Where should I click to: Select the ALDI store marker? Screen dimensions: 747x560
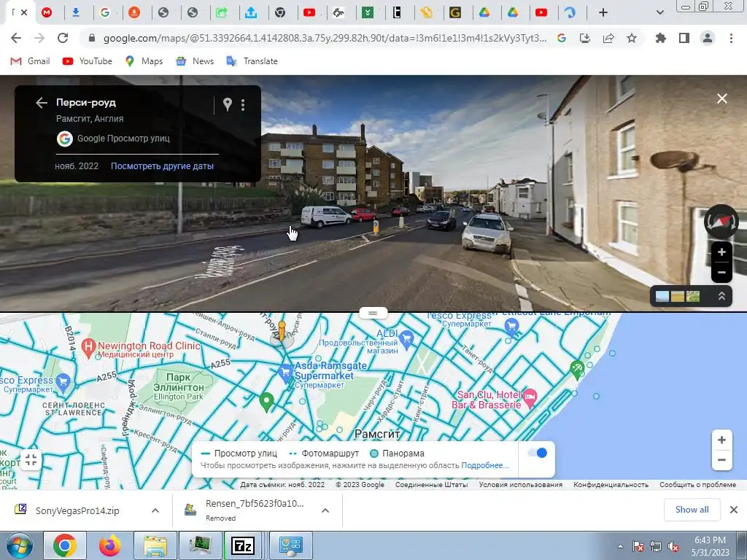pyautogui.click(x=406, y=338)
